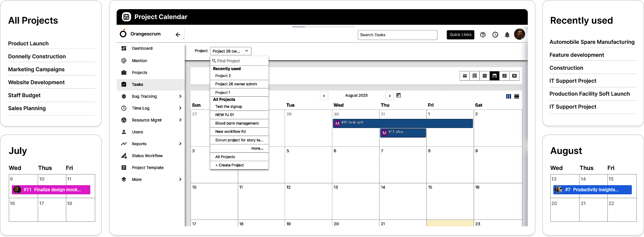
Task: Open the time tracker clock icon
Action: pos(495,35)
